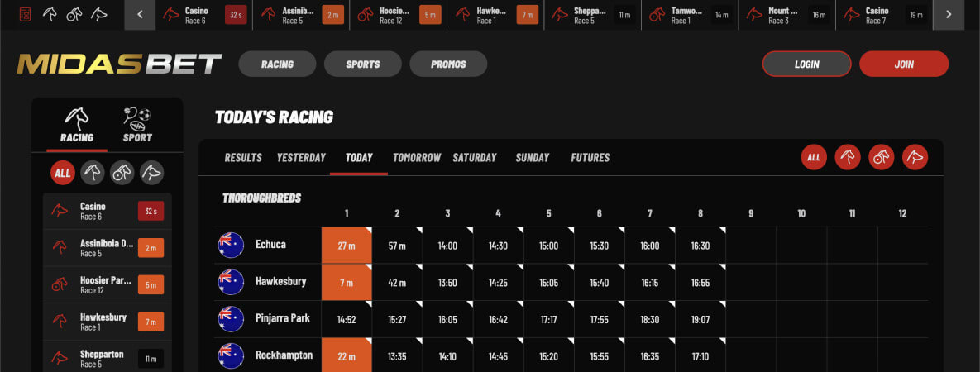
Task: Toggle the ALL filter in the sidebar
Action: point(63,173)
